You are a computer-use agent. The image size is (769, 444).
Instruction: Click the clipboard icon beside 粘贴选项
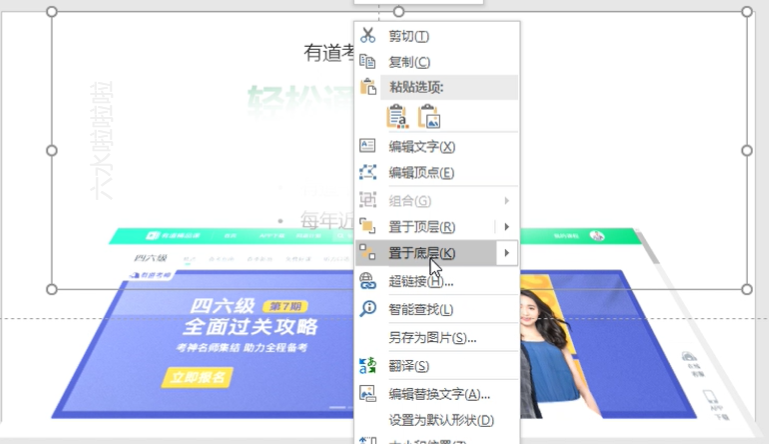(367, 87)
